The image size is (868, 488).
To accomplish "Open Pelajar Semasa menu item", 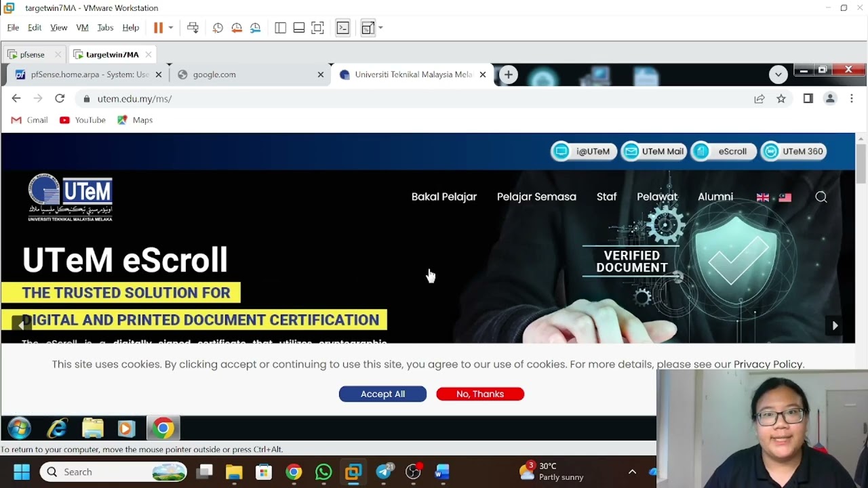I will pos(536,197).
